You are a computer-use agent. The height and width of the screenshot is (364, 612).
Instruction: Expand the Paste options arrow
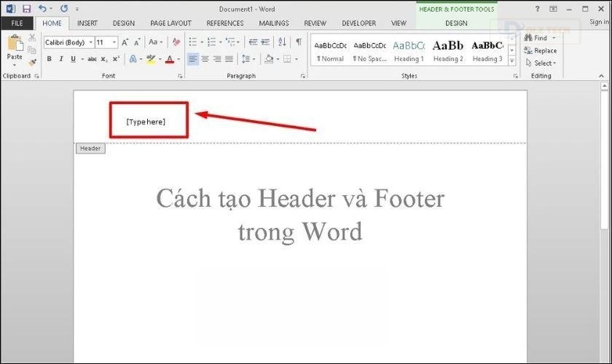15,65
